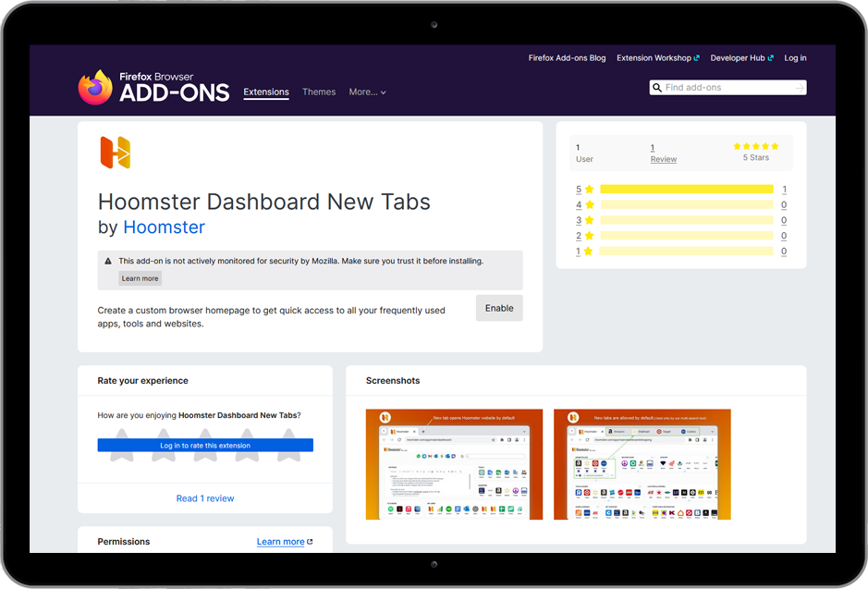
Task: Click the 'Rate your experience' heading
Action: click(x=143, y=381)
